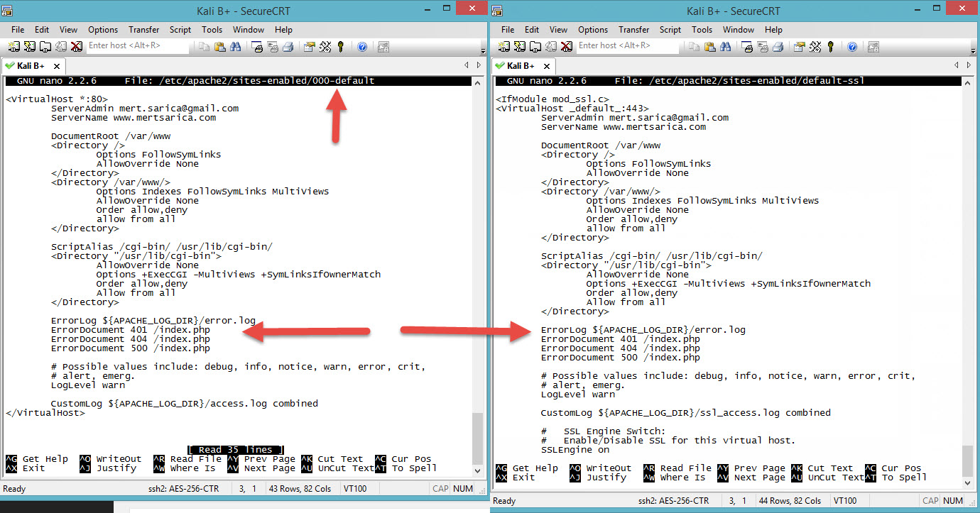Open Edit menu in left window
The height and width of the screenshot is (513, 980).
coord(42,30)
